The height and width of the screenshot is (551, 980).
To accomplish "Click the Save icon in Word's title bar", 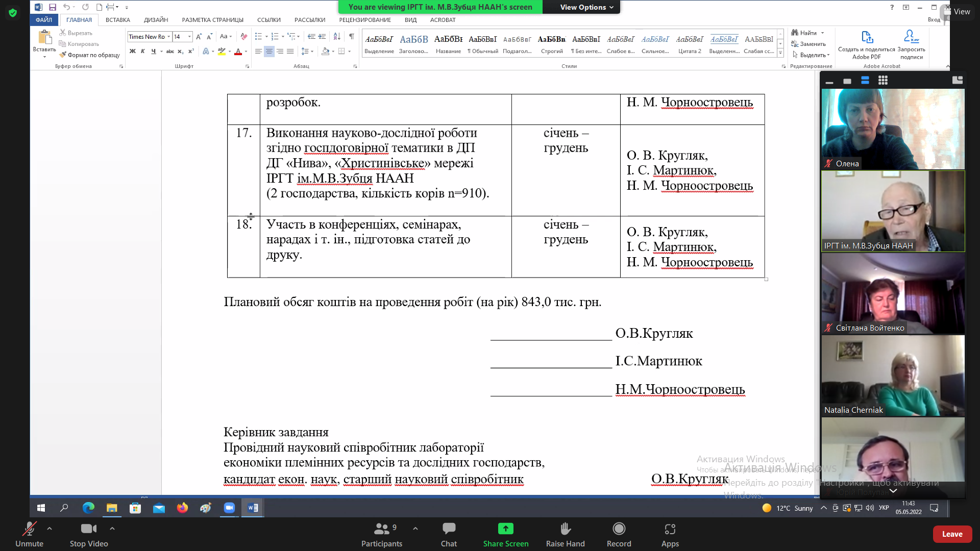I will pyautogui.click(x=52, y=7).
